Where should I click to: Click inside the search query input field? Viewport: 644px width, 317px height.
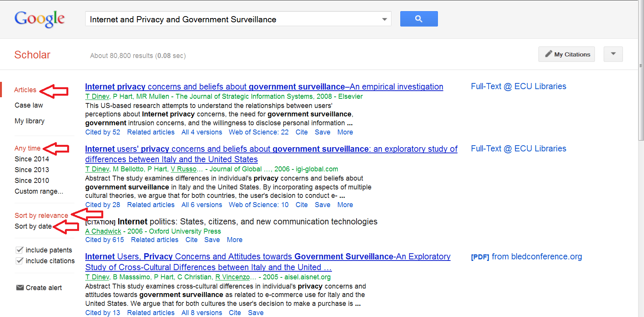230,19
